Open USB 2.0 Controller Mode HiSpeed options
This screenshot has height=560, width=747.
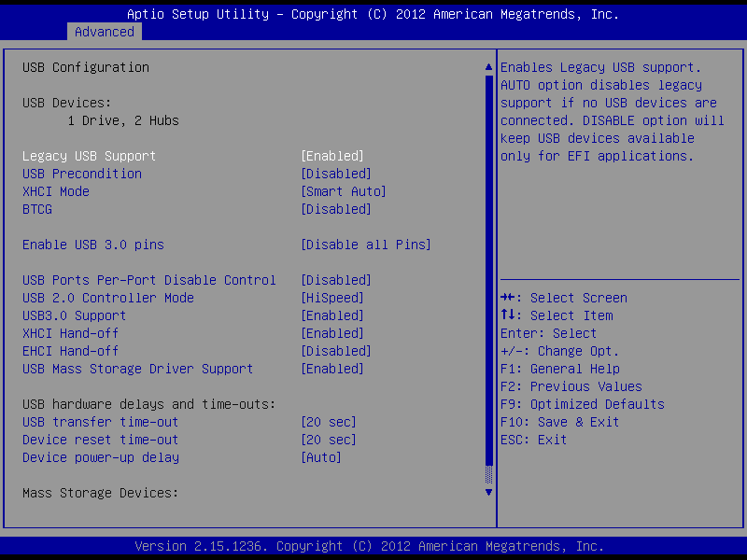[331, 298]
